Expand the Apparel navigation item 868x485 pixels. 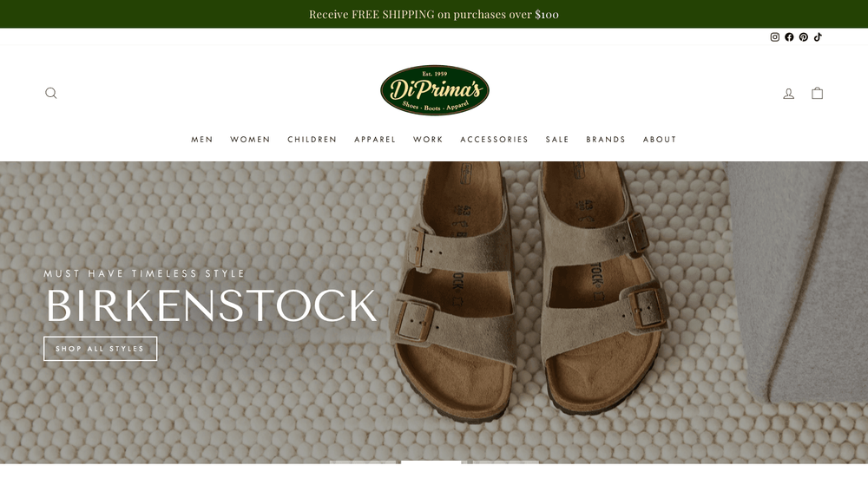pyautogui.click(x=375, y=140)
